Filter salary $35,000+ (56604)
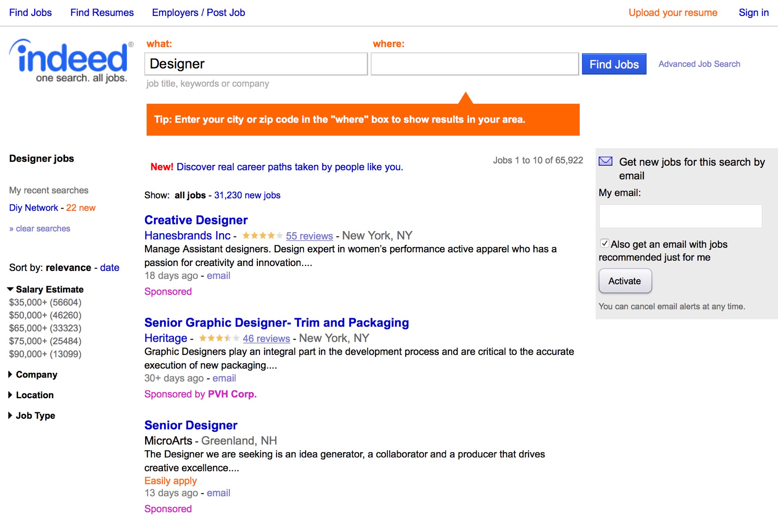Image resolution: width=778 pixels, height=532 pixels. click(x=45, y=303)
